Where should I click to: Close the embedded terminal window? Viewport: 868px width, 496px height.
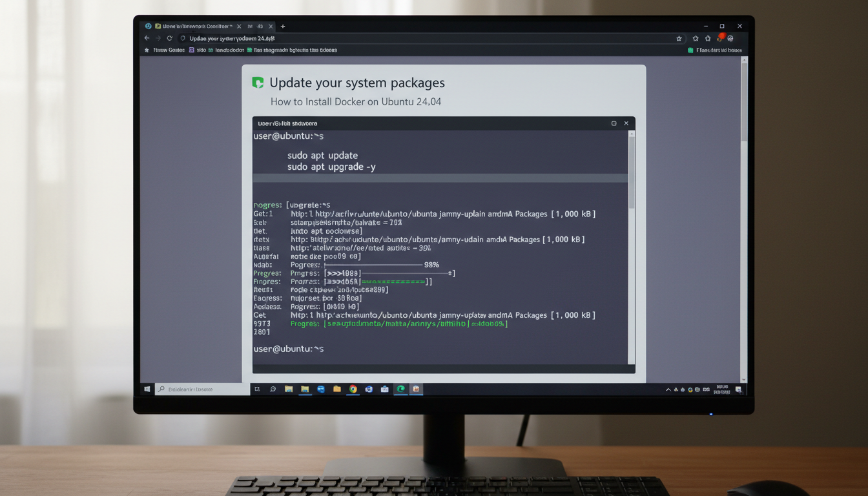(x=626, y=123)
